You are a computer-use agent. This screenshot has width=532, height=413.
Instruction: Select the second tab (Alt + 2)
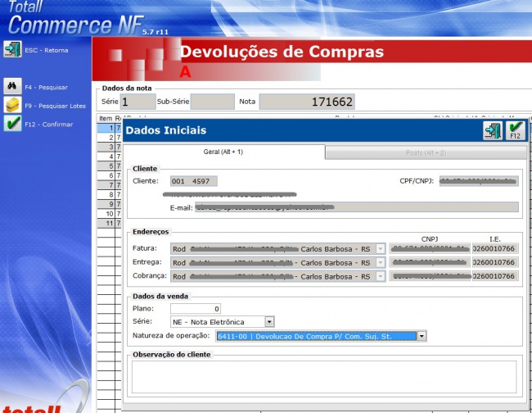point(426,152)
